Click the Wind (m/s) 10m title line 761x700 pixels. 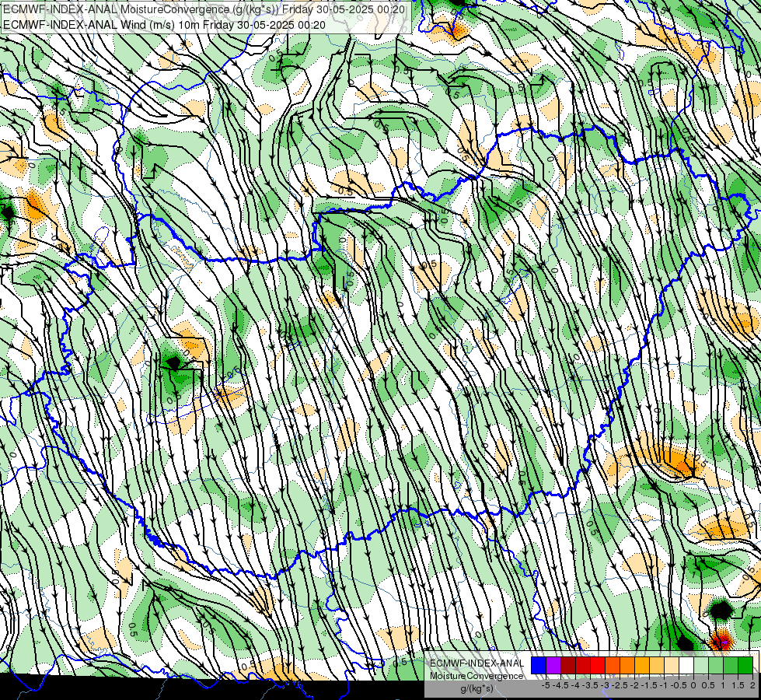164,25
